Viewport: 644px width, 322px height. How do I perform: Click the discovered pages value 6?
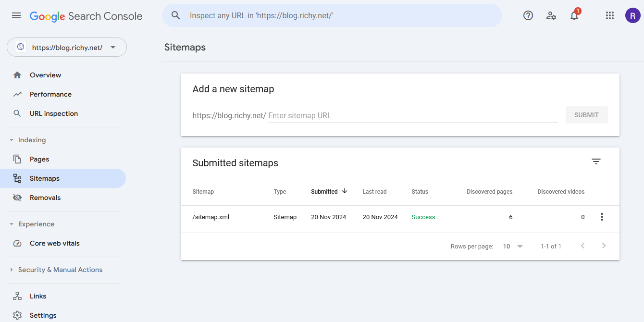(x=511, y=217)
